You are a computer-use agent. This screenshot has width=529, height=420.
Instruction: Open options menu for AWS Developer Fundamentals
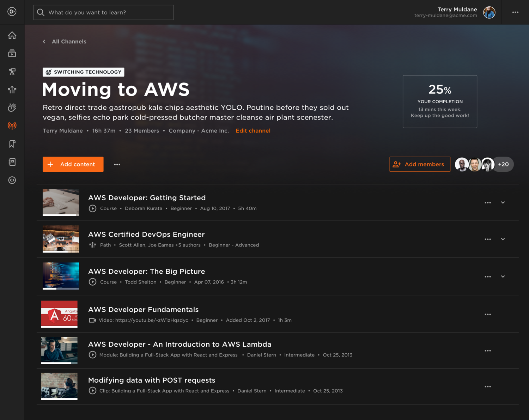point(488,314)
